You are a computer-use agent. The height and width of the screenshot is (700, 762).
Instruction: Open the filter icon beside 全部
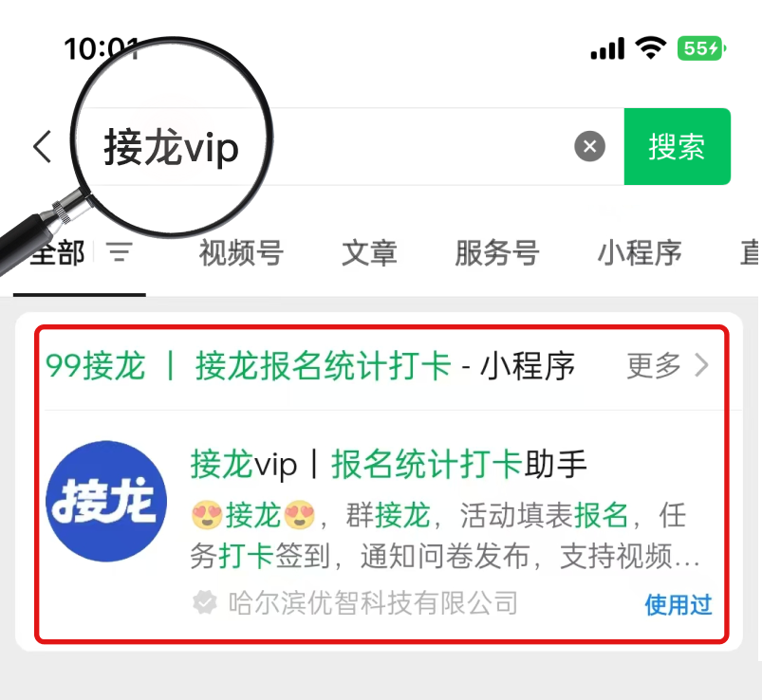click(x=120, y=252)
